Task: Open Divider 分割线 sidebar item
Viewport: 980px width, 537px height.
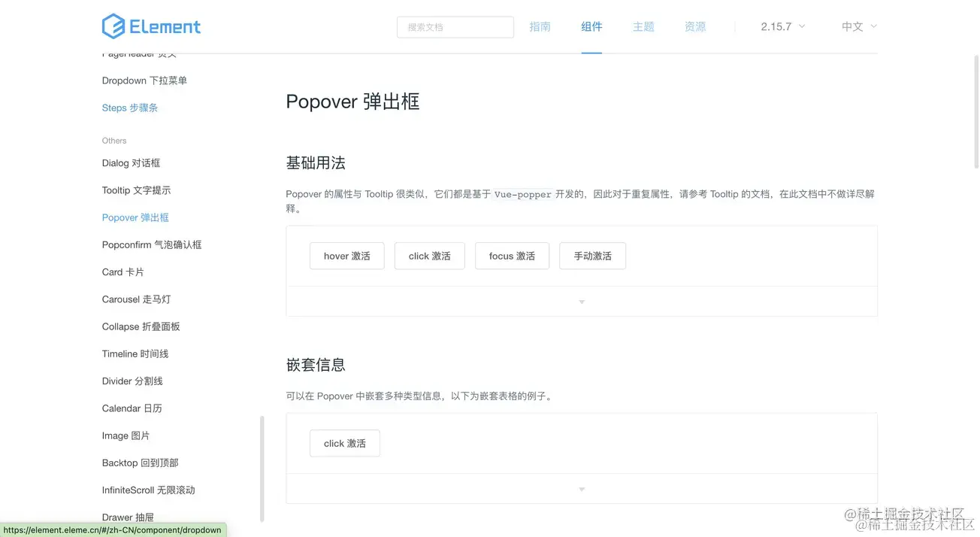Action: (x=132, y=381)
